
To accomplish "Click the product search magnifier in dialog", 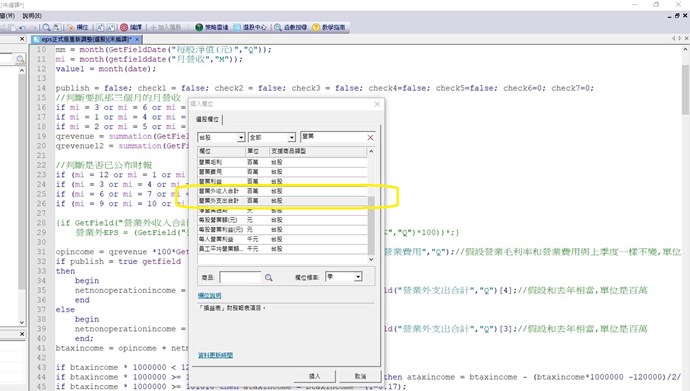I will tap(268, 278).
